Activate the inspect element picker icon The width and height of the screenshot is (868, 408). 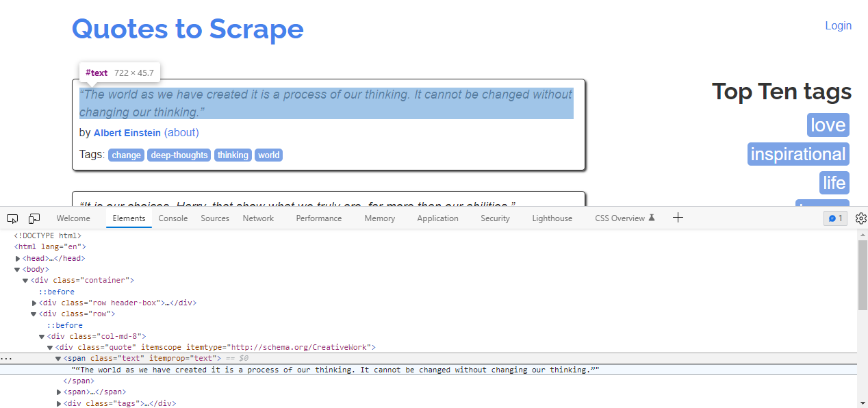pos(12,218)
